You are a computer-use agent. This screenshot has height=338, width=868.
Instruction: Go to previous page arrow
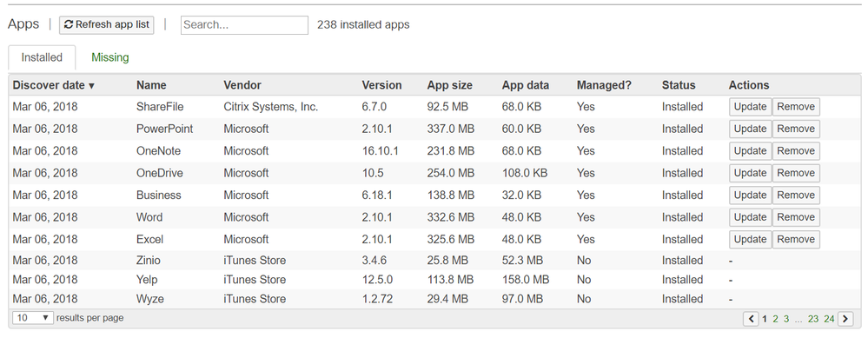[751, 319]
